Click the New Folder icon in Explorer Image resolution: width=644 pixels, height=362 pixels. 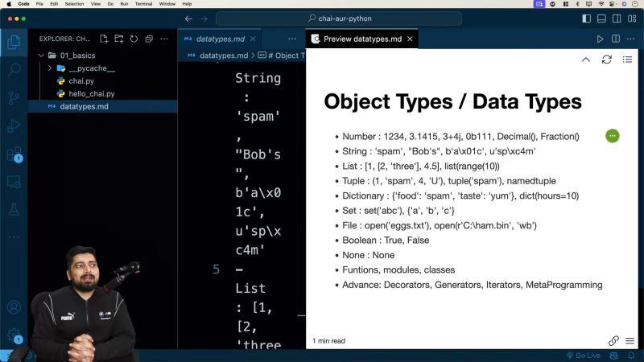click(119, 38)
